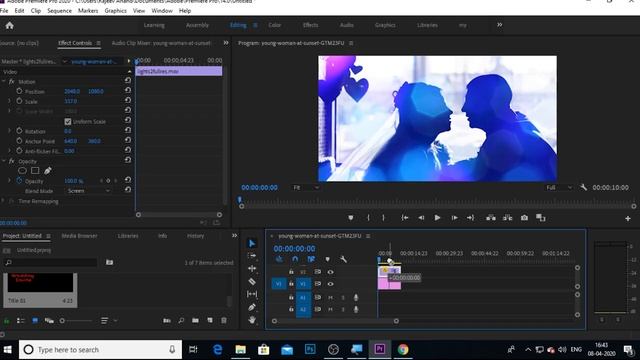Image resolution: width=640 pixels, height=360 pixels.
Task: Select the Pen tool in tools panel
Action: point(252,307)
